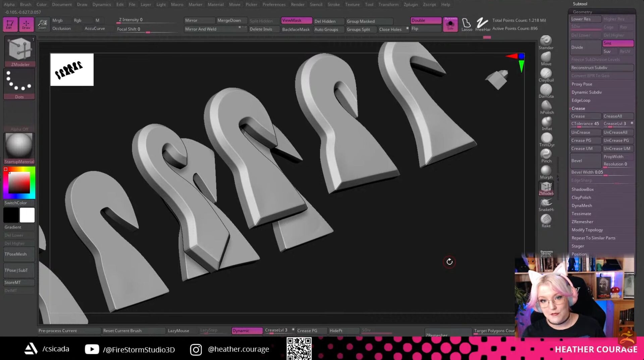Expand the EdgeLoop section
Screen dimensions: 644x360
click(581, 100)
